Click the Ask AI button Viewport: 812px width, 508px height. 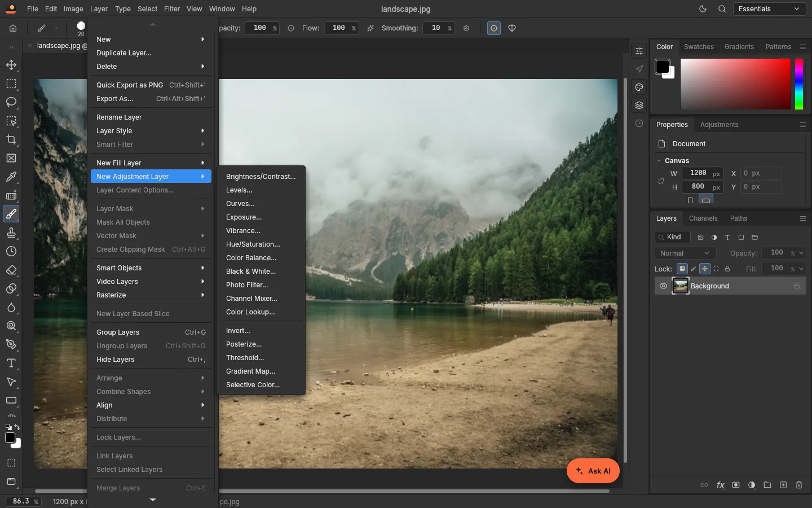click(x=593, y=471)
